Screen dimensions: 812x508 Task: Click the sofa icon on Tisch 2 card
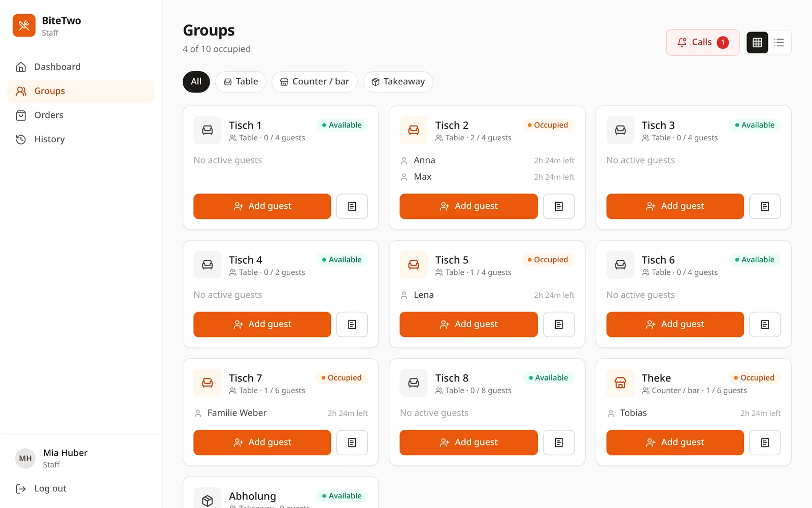pos(414,130)
